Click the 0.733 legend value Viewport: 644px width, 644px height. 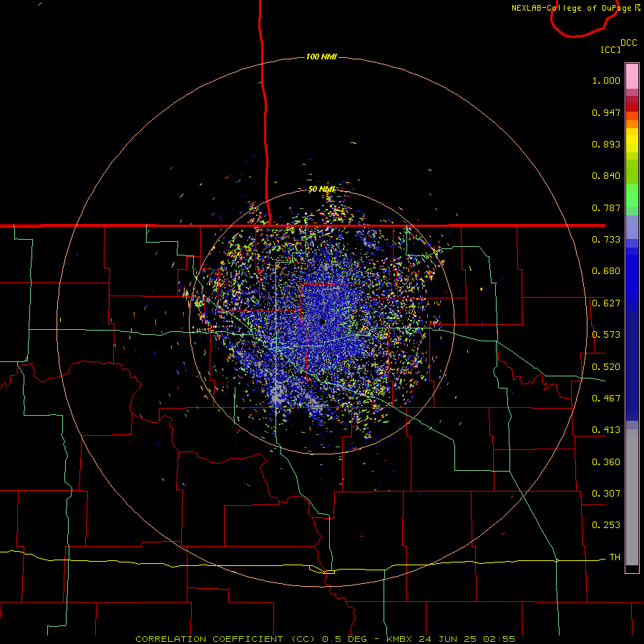pyautogui.click(x=606, y=240)
